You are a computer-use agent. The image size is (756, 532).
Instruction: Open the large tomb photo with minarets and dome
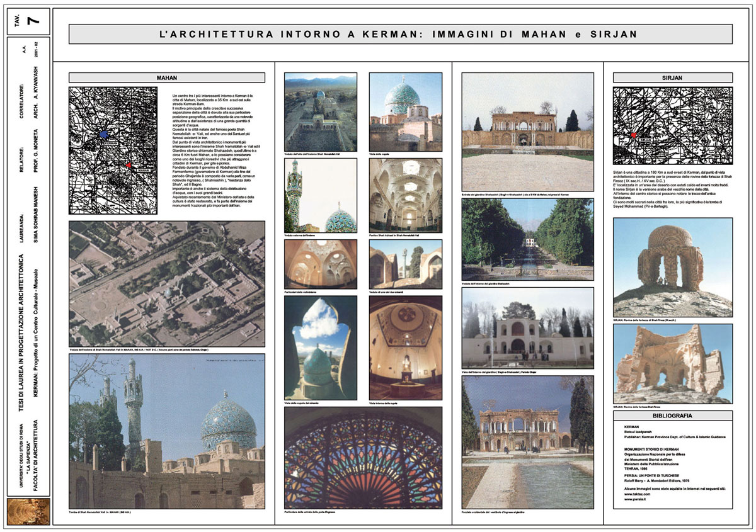coord(167,431)
